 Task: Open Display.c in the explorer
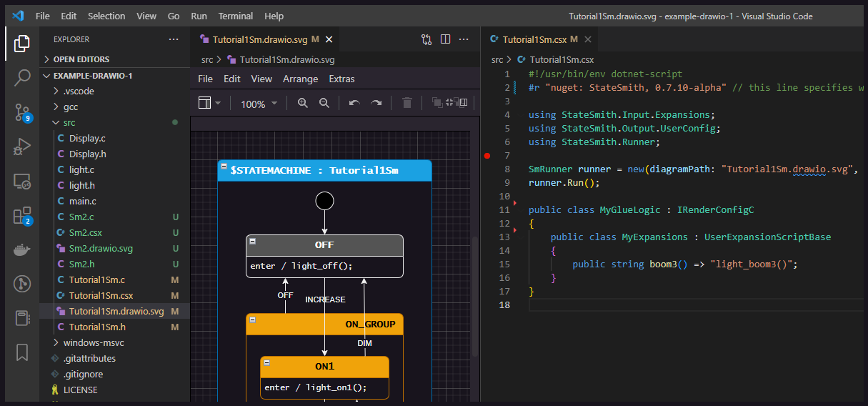tap(87, 138)
